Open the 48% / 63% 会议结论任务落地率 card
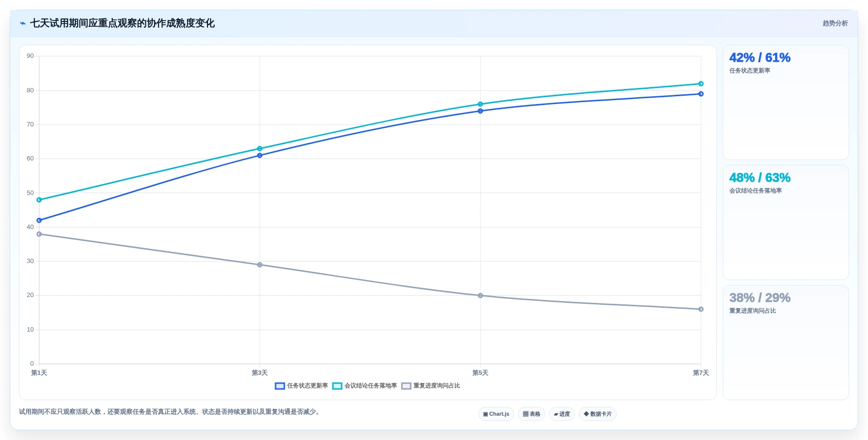Viewport: 868px width, 440px height. click(786, 223)
